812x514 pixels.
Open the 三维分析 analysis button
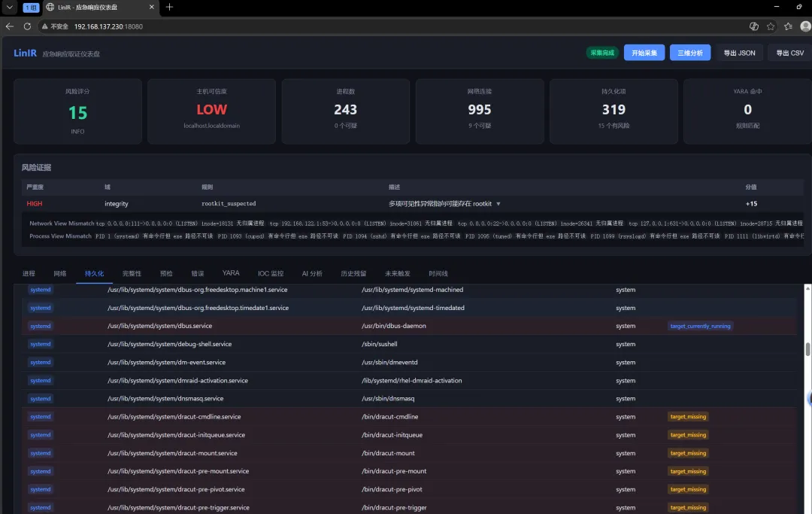pyautogui.click(x=690, y=53)
